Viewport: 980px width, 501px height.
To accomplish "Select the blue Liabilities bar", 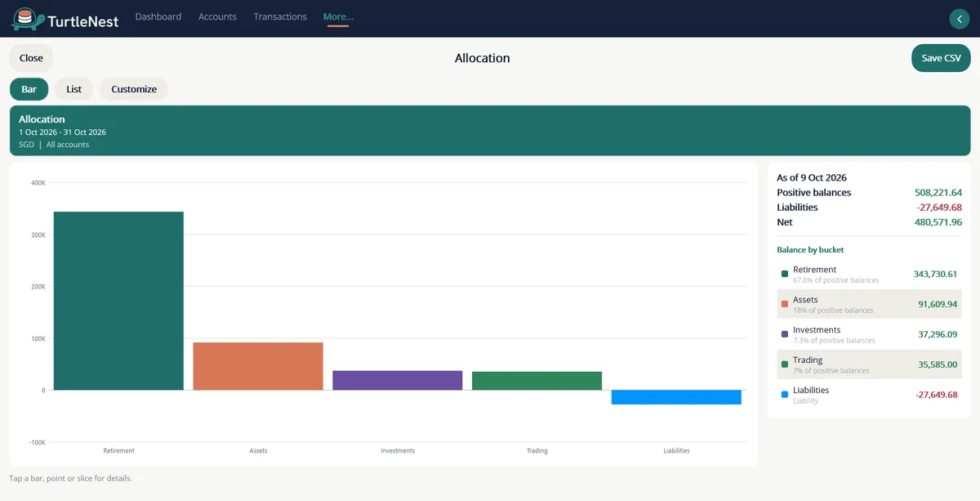I will pos(676,397).
